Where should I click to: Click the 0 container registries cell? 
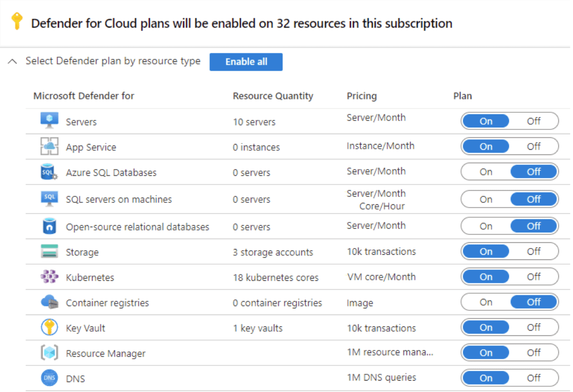tap(277, 303)
